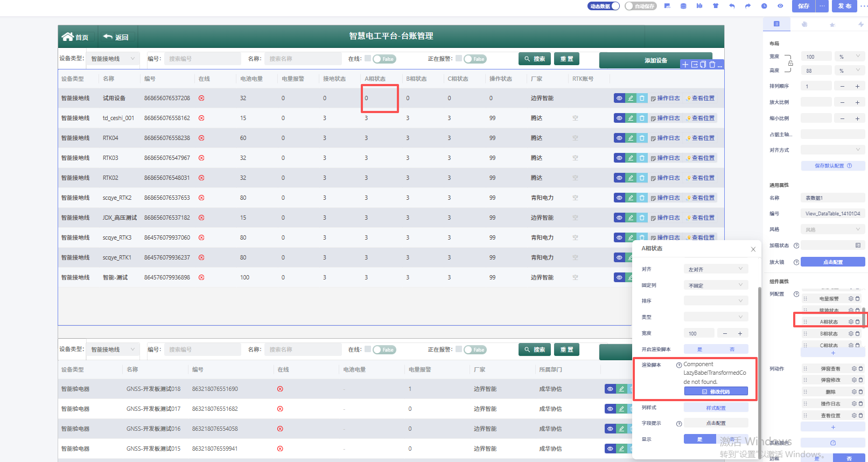Click the redo arrow in top toolbar
This screenshot has height=462, width=868.
coord(748,6)
